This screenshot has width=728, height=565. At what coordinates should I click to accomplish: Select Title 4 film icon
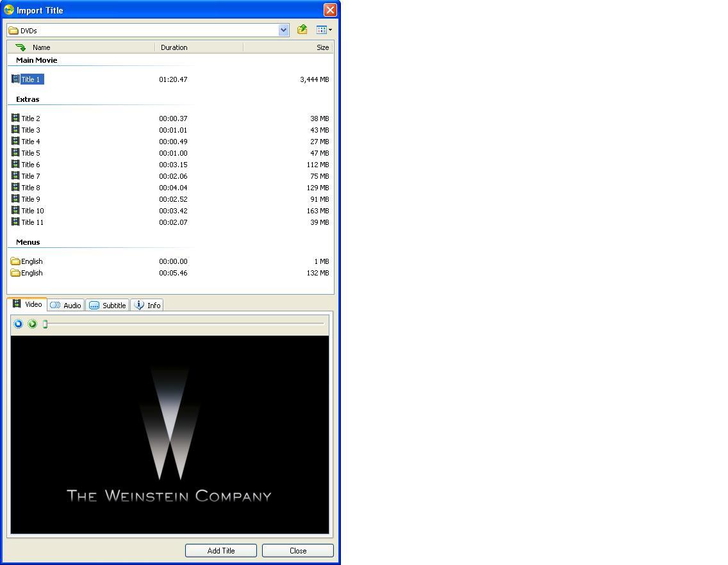[15, 141]
